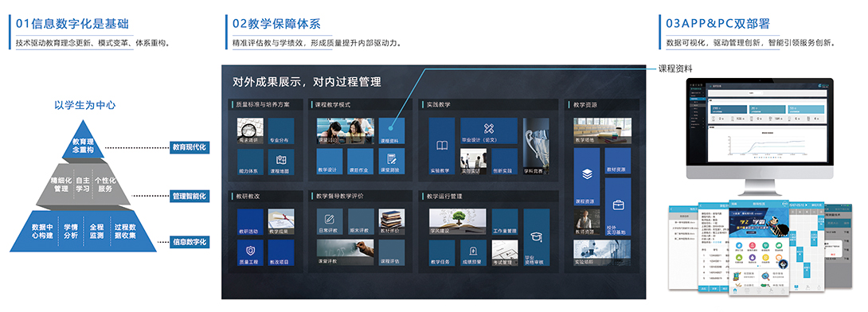The image size is (868, 312).
Task: Click the 03APP&PC双部署 heading
Action: coord(718,24)
